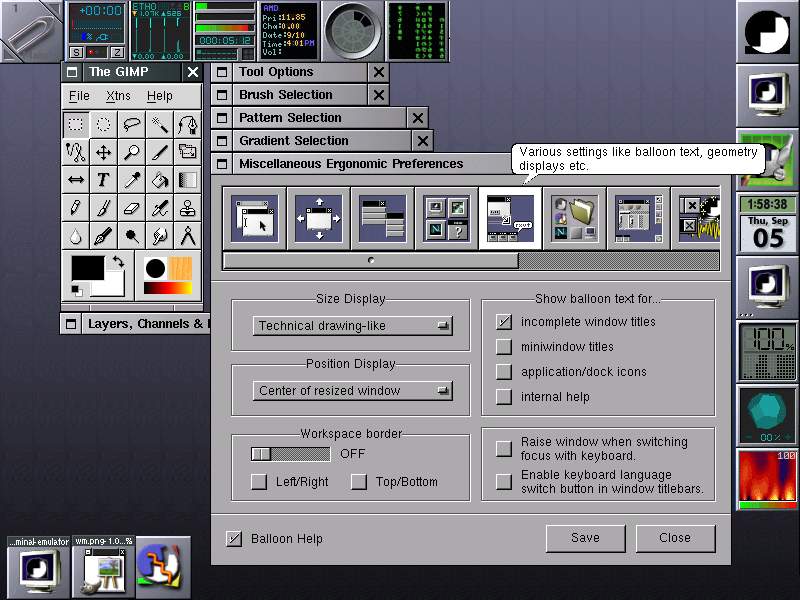Swap foreground and background colors arrow
Image resolution: width=800 pixels, height=600 pixels.
[118, 262]
